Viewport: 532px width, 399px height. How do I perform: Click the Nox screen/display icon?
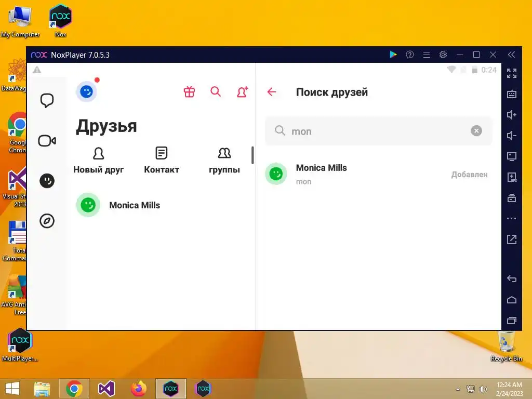click(512, 156)
